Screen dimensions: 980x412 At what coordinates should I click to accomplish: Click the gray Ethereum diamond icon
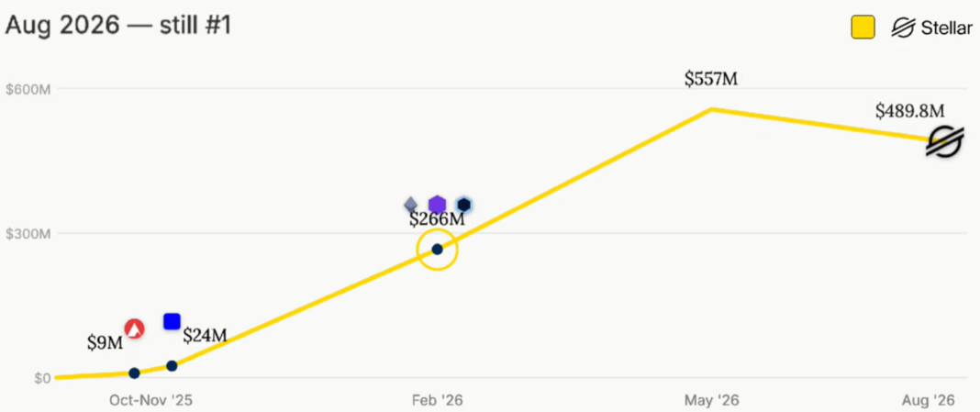410,205
